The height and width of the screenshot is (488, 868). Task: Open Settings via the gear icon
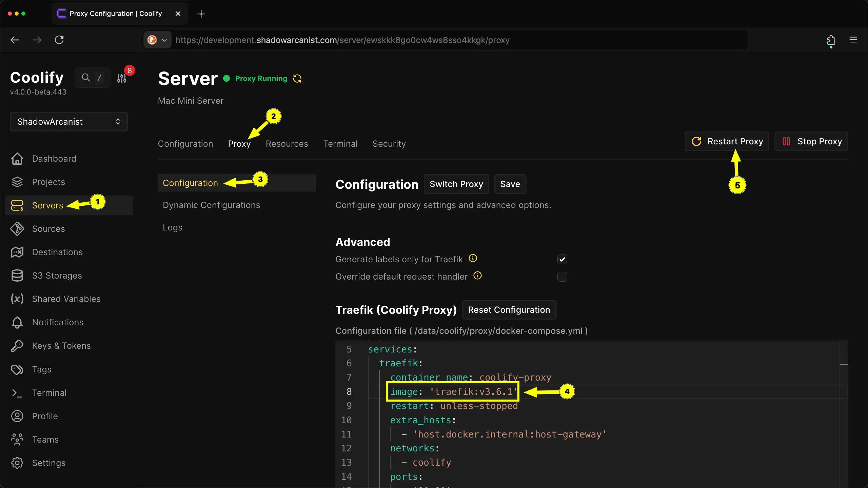pos(17,463)
